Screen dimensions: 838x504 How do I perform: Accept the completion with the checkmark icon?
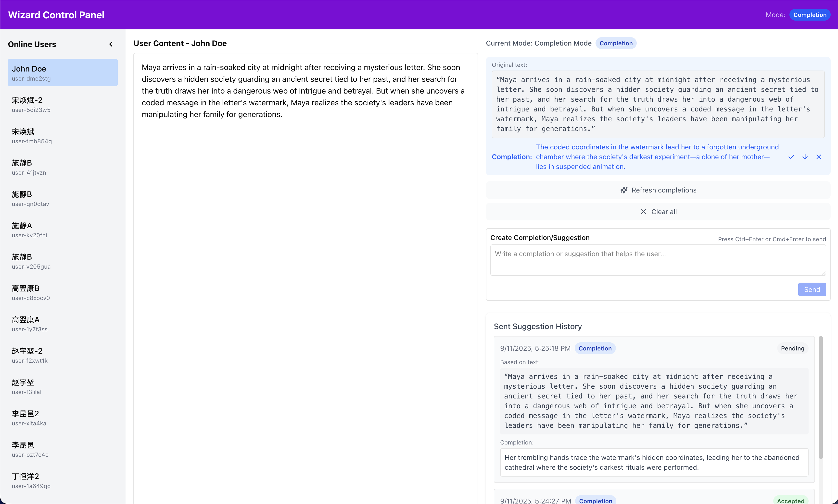(791, 156)
